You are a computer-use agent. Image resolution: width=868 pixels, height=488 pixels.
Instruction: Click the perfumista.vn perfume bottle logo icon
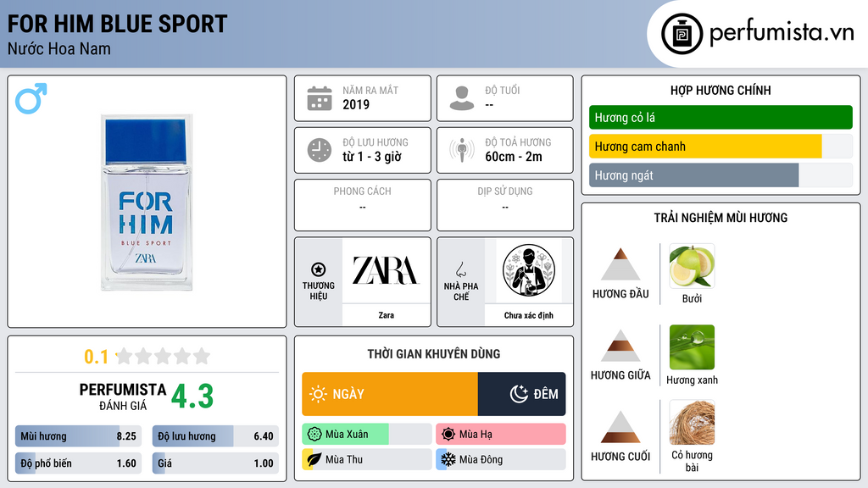pos(682,34)
